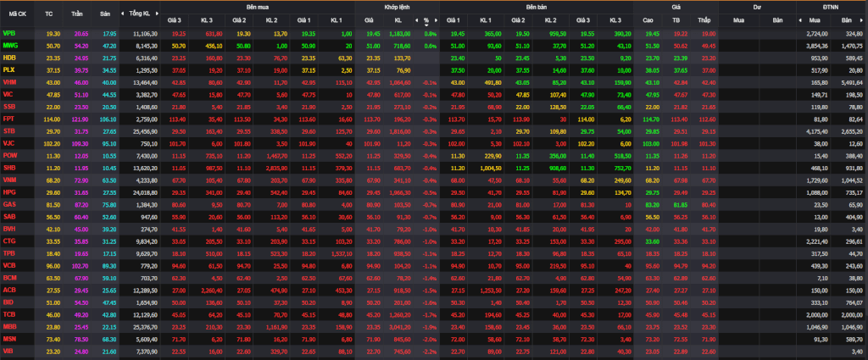
Task: Click HPG total volume 24,018,80
Action: [146, 192]
